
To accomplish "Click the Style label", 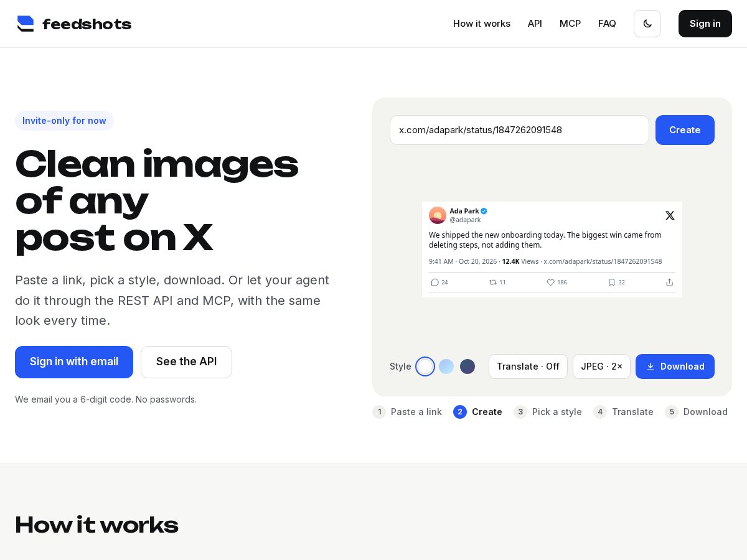I will coord(400,366).
